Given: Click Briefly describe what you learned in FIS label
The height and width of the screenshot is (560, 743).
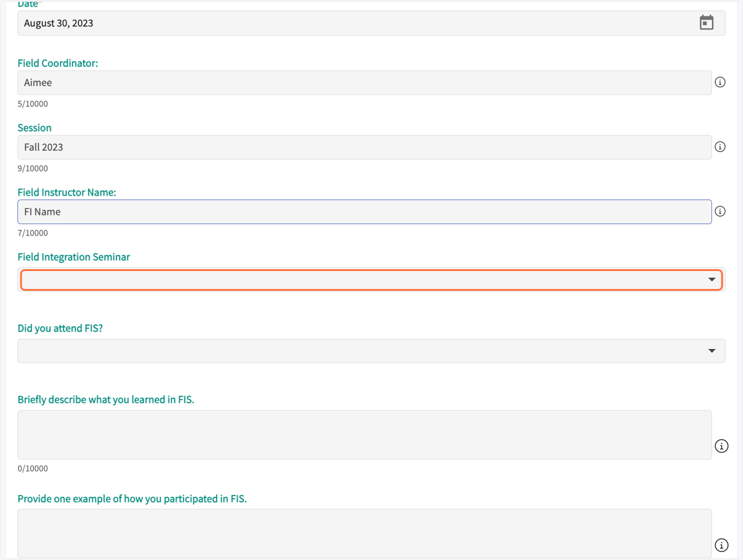Looking at the screenshot, I should [106, 400].
